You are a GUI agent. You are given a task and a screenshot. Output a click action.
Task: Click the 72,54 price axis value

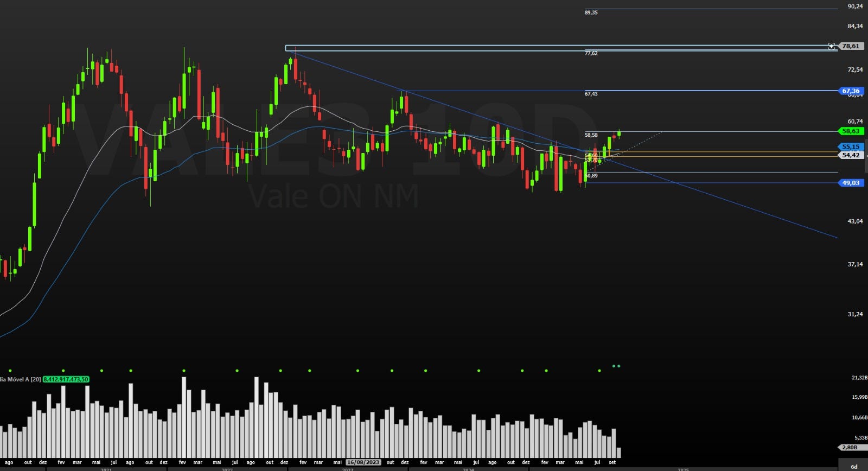pos(855,69)
